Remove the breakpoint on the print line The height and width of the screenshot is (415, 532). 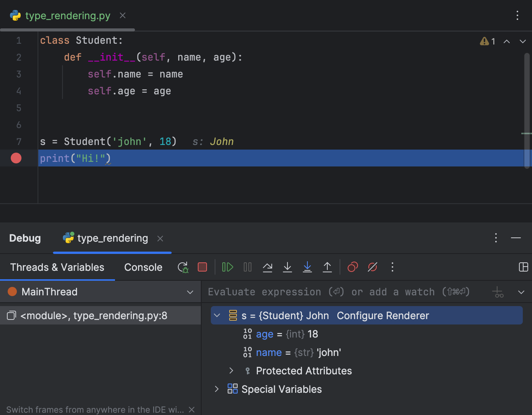point(16,158)
